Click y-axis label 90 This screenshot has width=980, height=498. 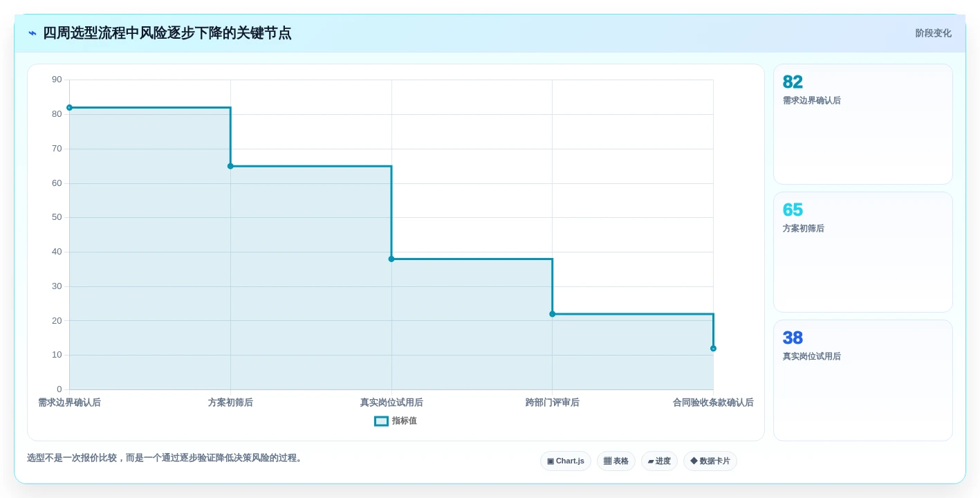coord(57,80)
